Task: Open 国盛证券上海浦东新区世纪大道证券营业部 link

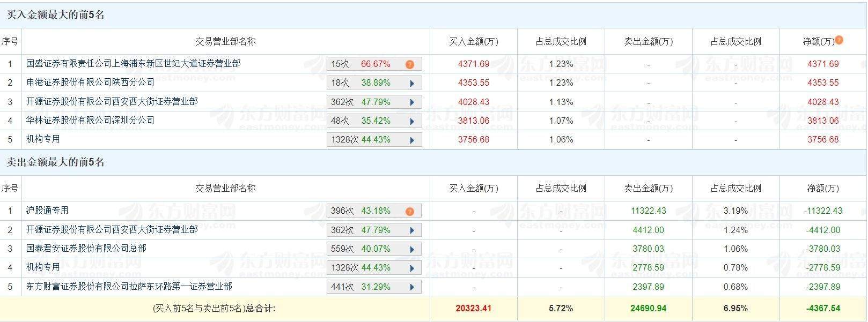Action: point(133,64)
